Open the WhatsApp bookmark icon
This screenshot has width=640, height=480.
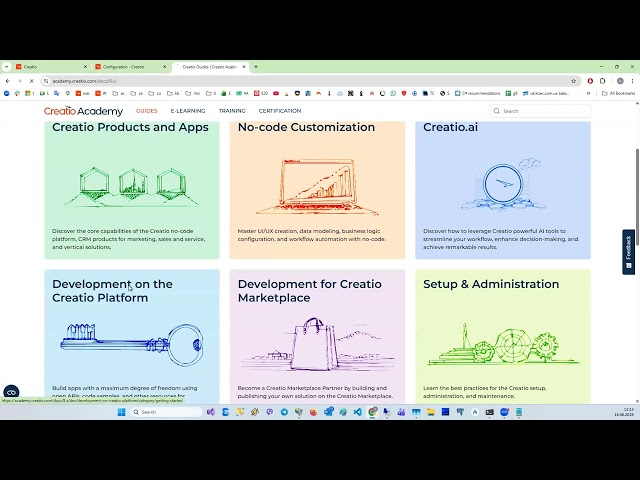click(x=393, y=93)
